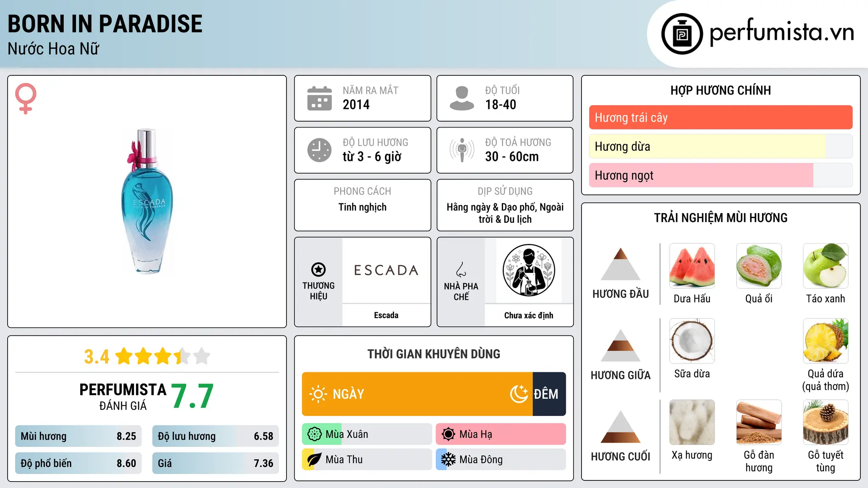868x488 pixels.
Task: Click the BORN IN PARADISE title
Action: pyautogui.click(x=105, y=24)
